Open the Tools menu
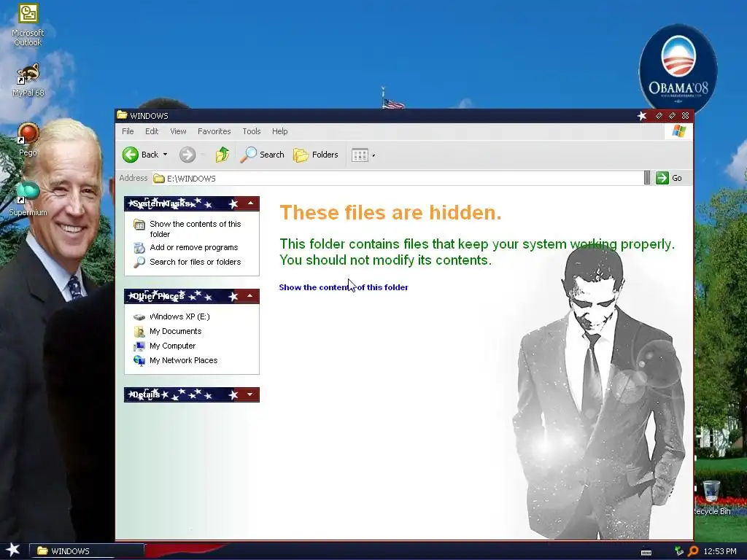 click(x=252, y=131)
